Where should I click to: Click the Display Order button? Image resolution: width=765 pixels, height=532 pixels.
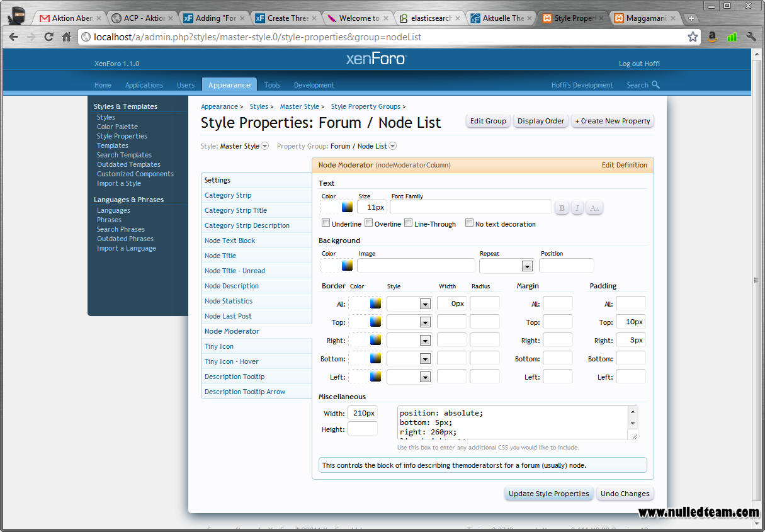tap(541, 121)
